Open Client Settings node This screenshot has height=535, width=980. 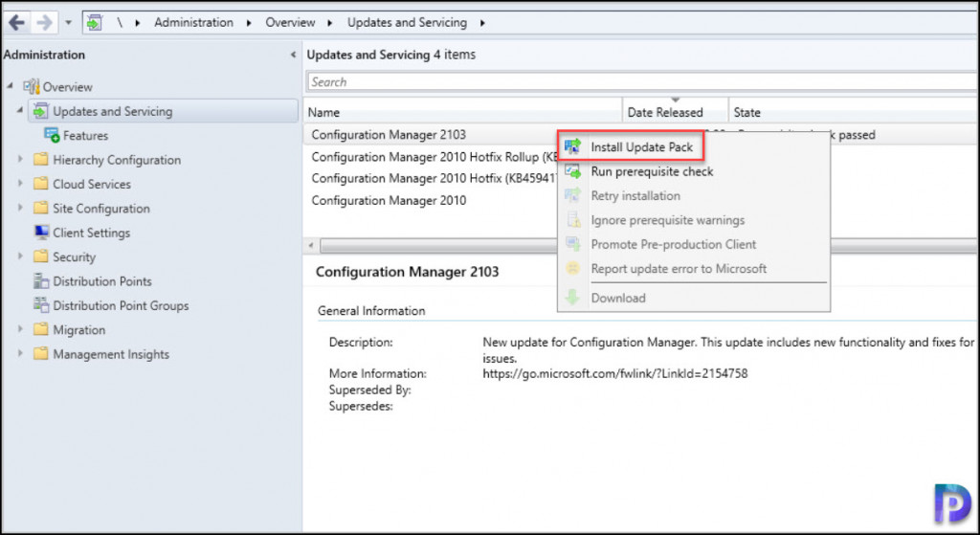pos(92,233)
